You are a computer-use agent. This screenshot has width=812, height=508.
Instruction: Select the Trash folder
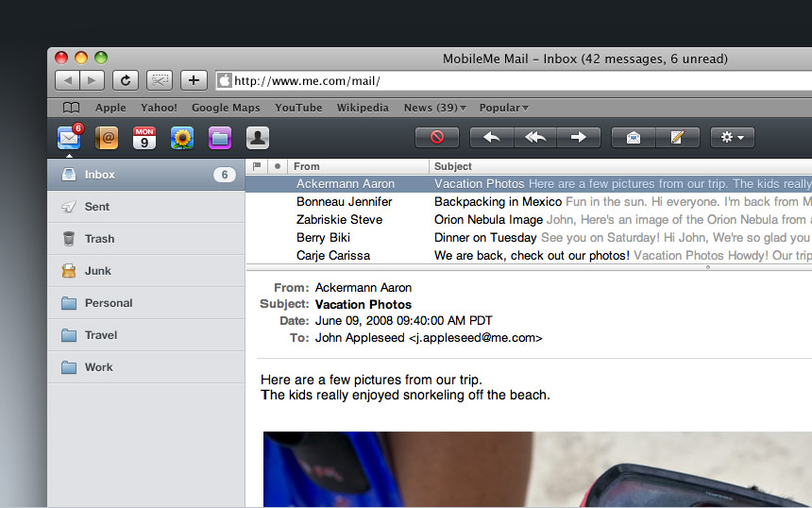tap(146, 239)
